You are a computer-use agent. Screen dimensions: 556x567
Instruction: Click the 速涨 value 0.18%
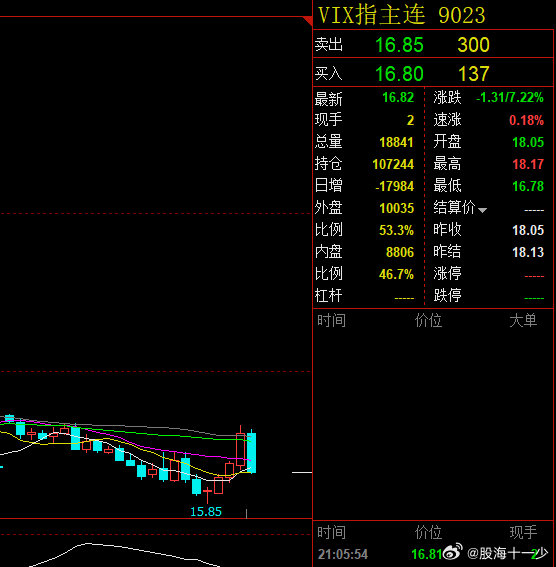click(x=526, y=120)
